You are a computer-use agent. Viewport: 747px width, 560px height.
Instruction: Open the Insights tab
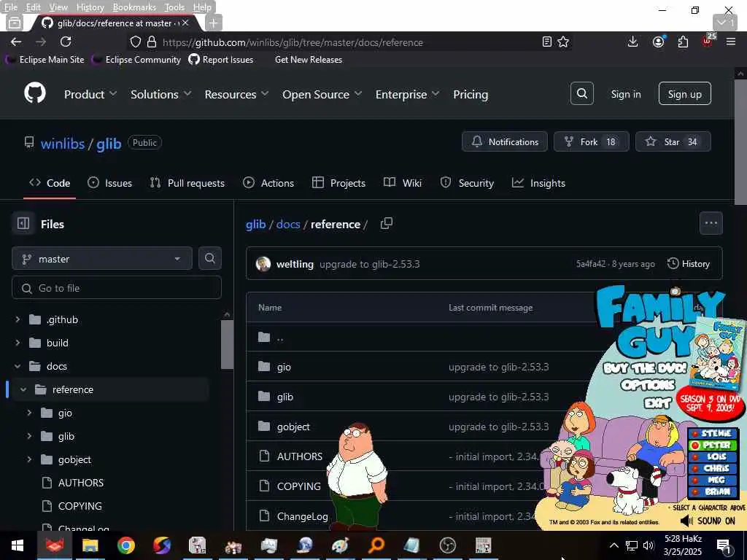538,183
